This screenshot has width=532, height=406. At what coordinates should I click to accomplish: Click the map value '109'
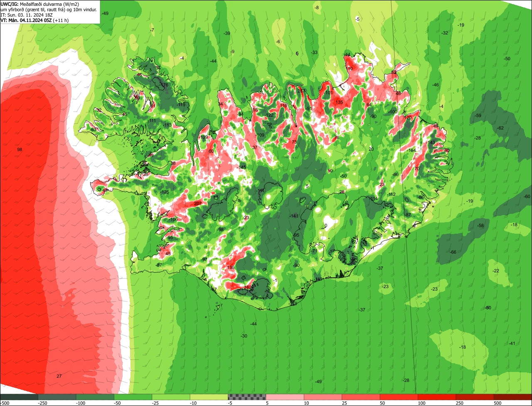click(x=261, y=135)
